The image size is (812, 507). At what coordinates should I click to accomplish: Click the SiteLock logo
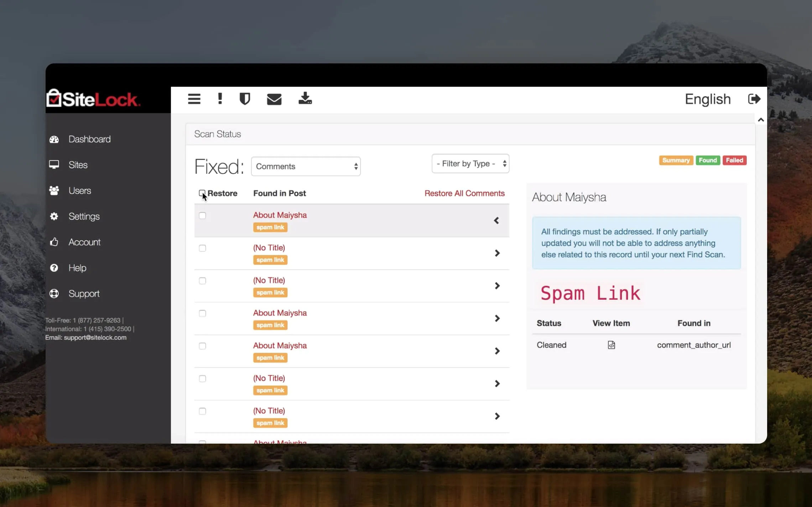(93, 98)
